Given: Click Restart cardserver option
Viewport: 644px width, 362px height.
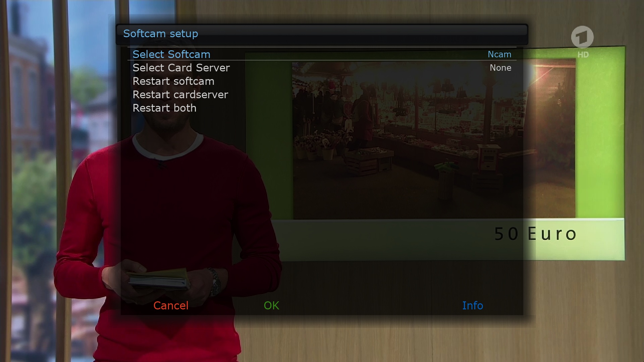Looking at the screenshot, I should [x=180, y=94].
